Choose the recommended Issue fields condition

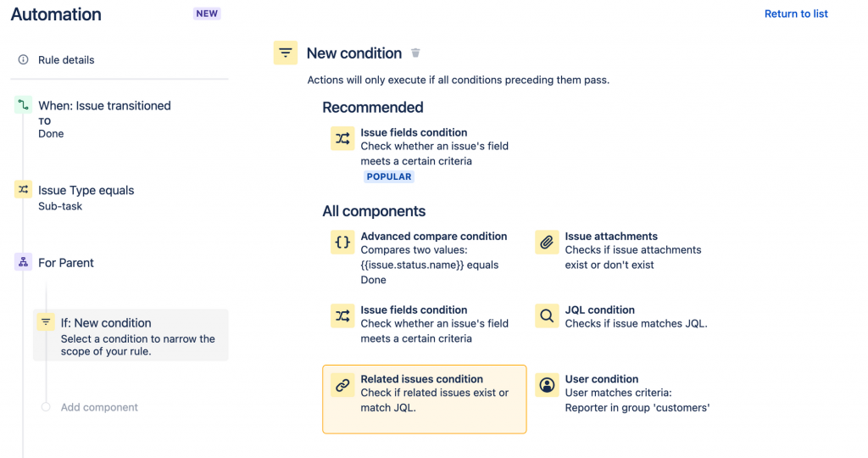(x=415, y=132)
